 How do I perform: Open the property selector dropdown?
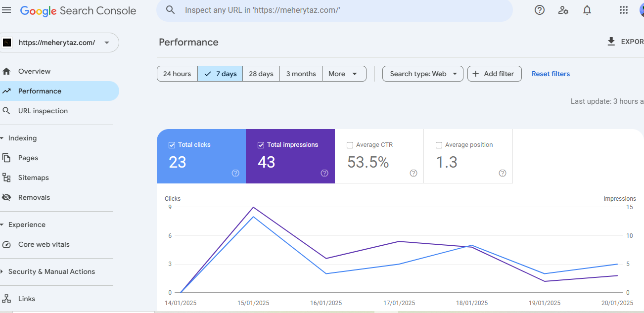[59, 43]
